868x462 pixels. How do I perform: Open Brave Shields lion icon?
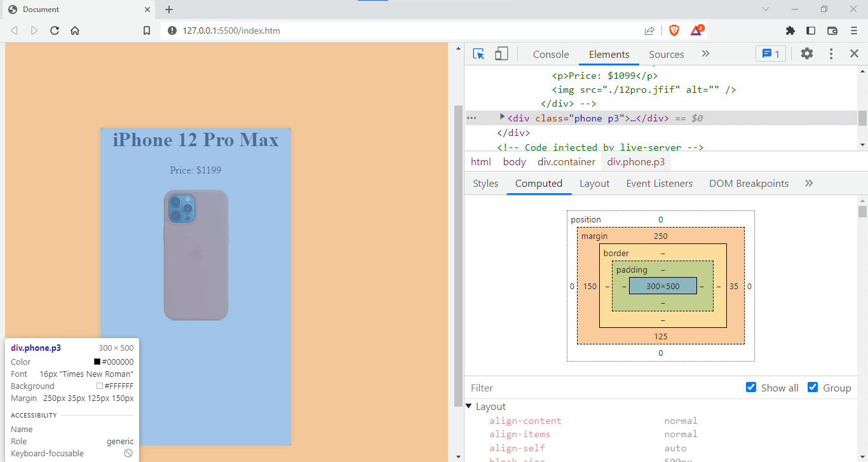pos(674,31)
